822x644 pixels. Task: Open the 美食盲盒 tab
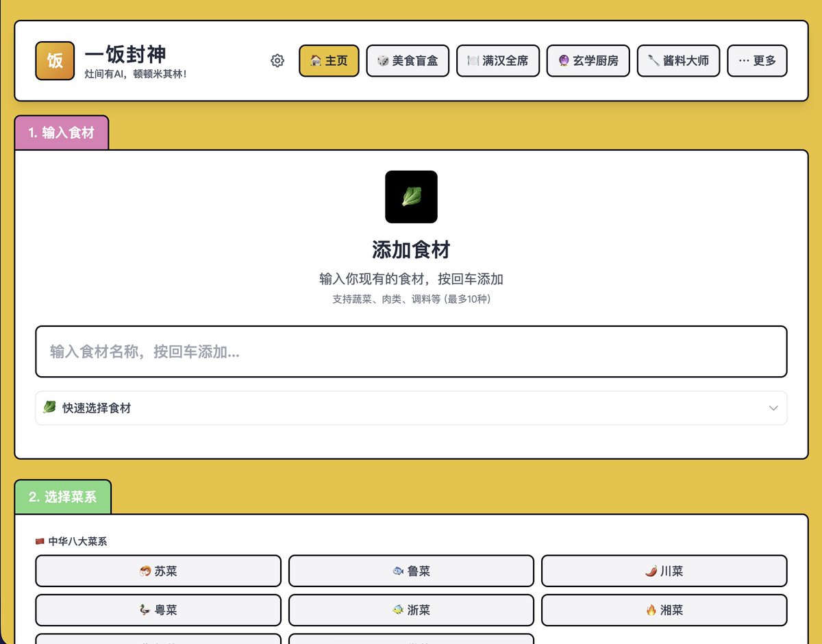click(x=408, y=61)
